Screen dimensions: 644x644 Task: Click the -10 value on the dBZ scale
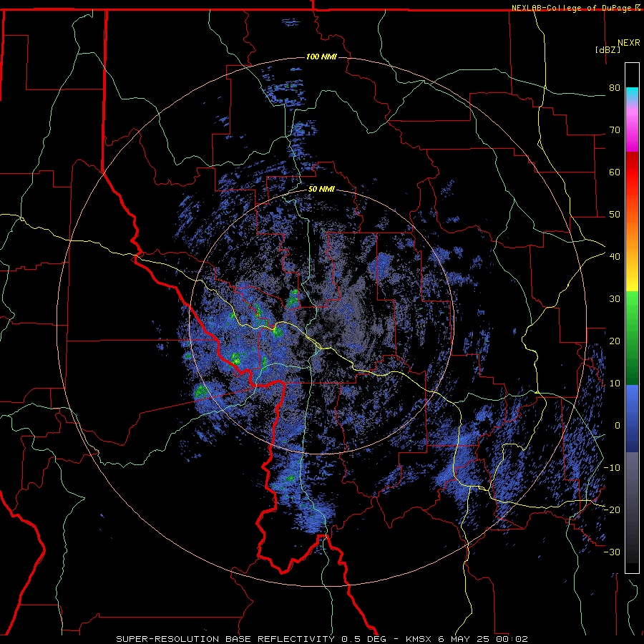coord(612,468)
